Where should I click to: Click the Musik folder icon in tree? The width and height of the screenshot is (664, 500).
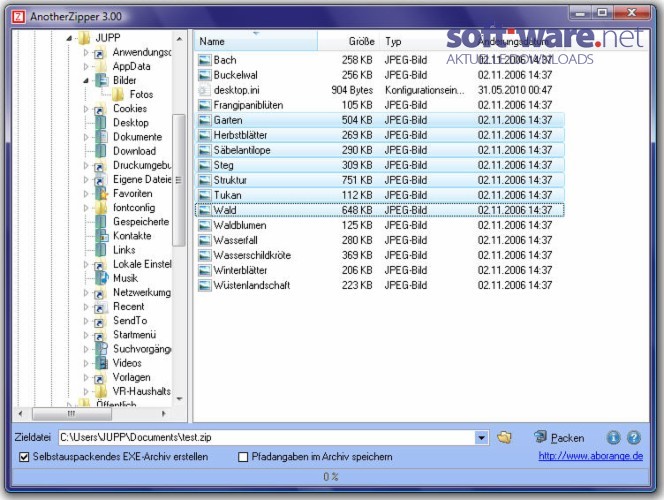[101, 278]
